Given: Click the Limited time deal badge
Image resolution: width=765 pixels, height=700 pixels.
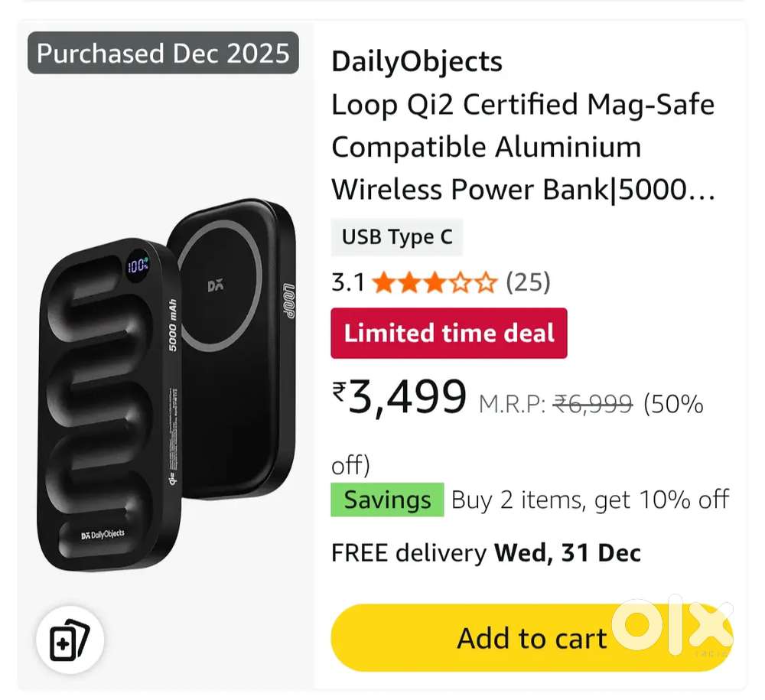Looking at the screenshot, I should [449, 334].
